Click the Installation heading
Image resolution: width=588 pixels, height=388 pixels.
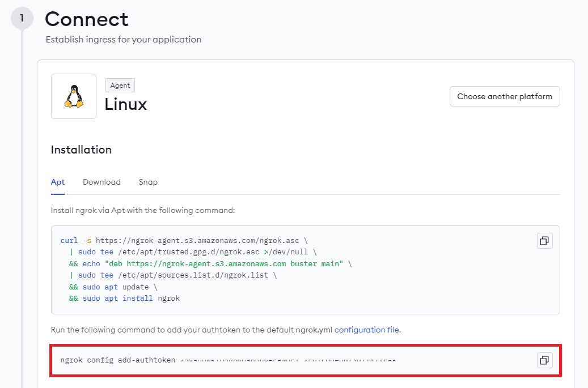click(82, 150)
